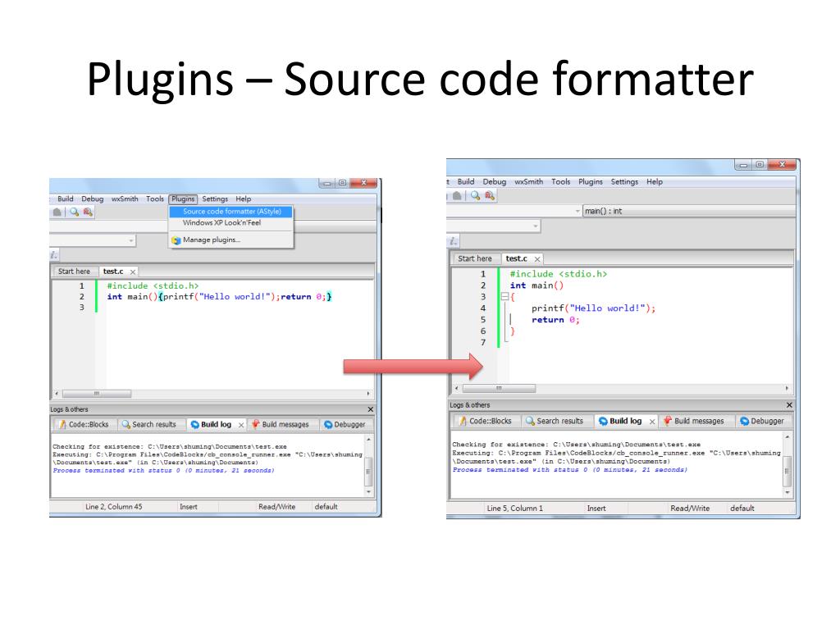Close the test.c tab in right window
Image resolution: width=840 pixels, height=630 pixels.
537,259
